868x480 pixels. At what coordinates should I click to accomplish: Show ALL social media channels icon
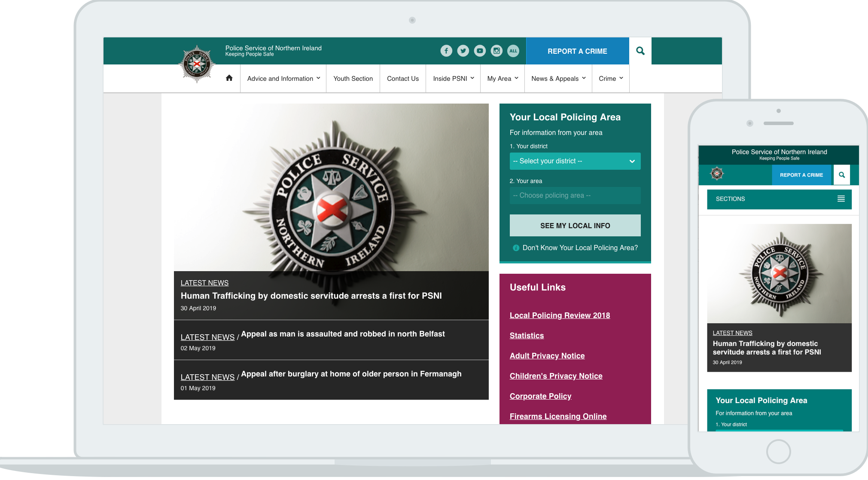[x=513, y=51]
